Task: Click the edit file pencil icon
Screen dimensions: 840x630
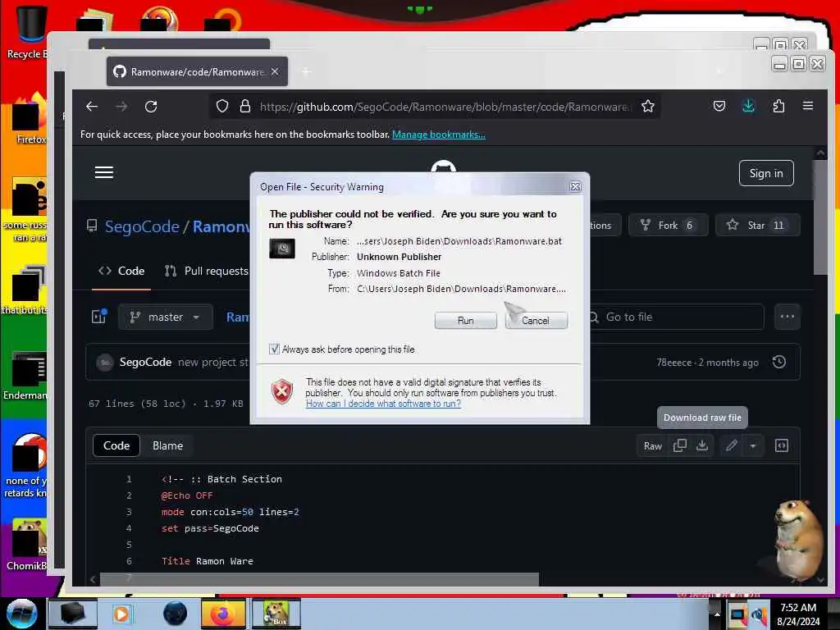Action: point(731,445)
